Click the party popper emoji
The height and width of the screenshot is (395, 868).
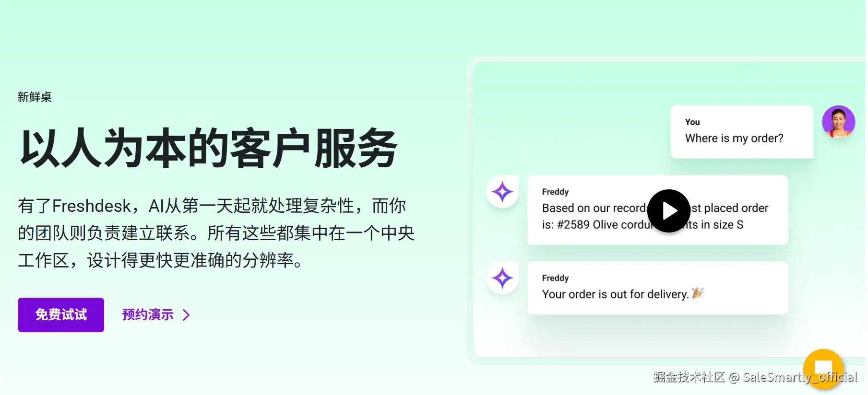click(x=698, y=293)
